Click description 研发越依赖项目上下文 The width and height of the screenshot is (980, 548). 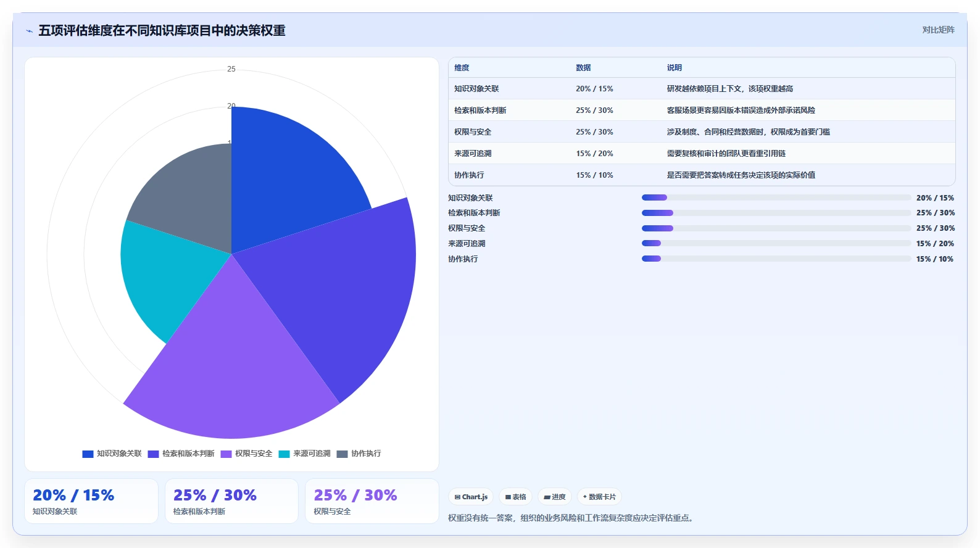[x=729, y=89]
